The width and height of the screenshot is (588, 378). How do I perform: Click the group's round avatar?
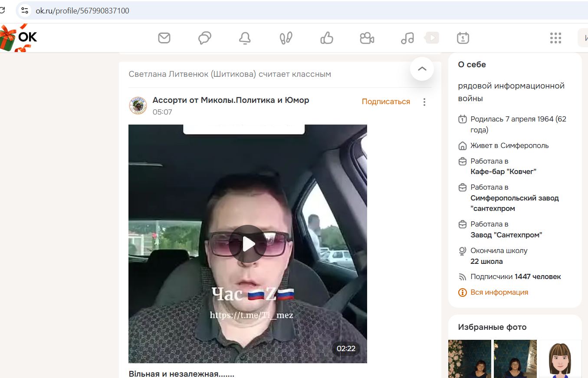pyautogui.click(x=138, y=105)
